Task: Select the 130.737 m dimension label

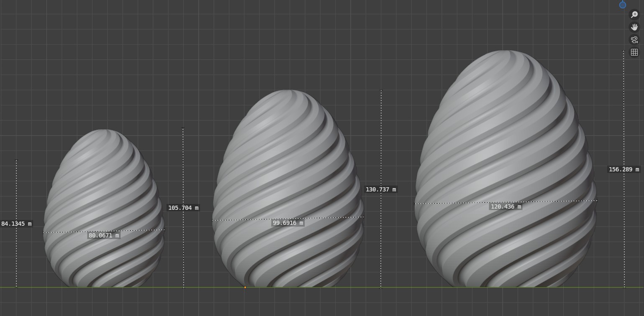Action: pos(381,189)
